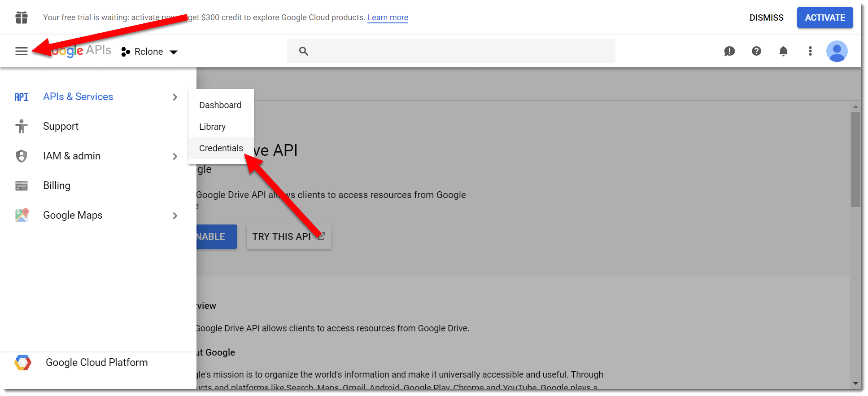Click the IAM & admin shield icon

[x=22, y=156]
